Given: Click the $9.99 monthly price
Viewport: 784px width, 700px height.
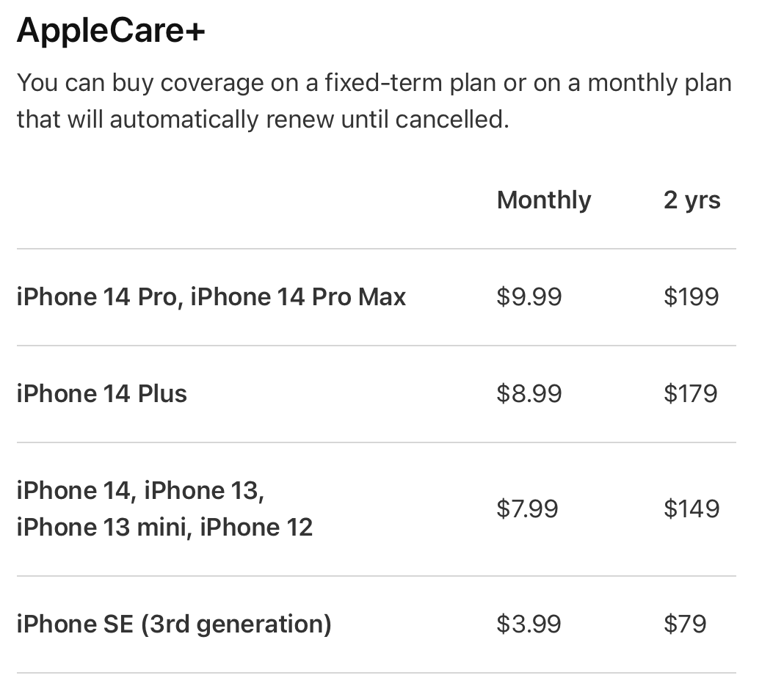Looking at the screenshot, I should pos(529,296).
